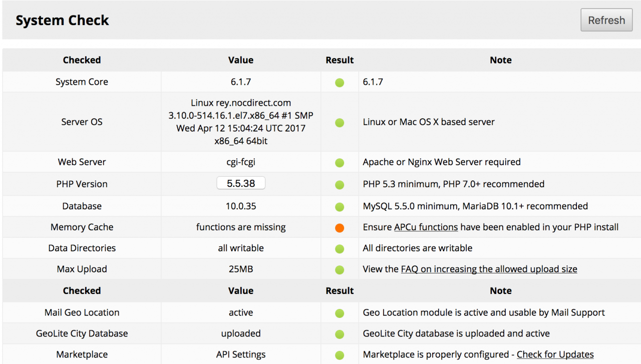Click the Note header of the second table
Viewport: 641px width, 364px height.
point(500,291)
